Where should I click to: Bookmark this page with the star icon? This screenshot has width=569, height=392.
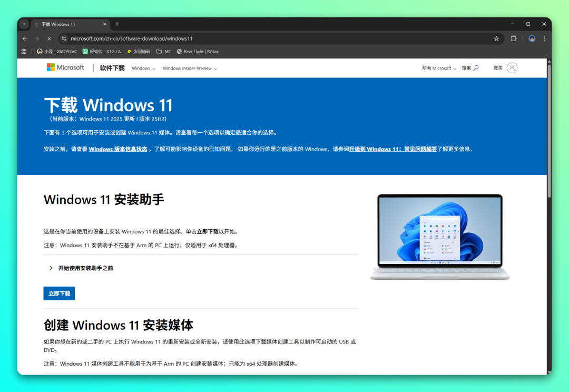click(496, 38)
